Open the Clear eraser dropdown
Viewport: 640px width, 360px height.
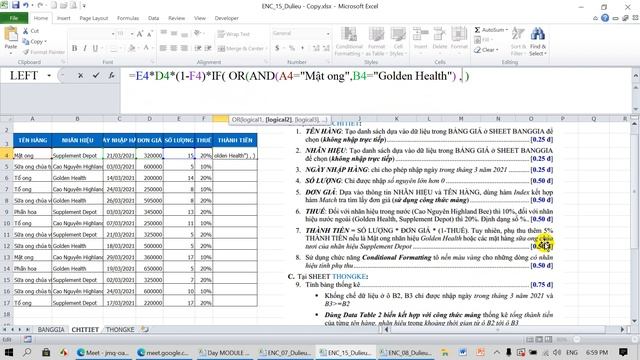coord(487,50)
